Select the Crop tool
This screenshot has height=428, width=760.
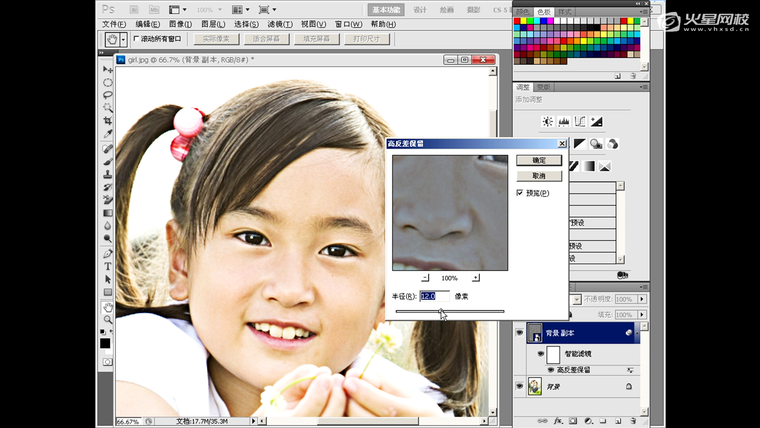(108, 122)
